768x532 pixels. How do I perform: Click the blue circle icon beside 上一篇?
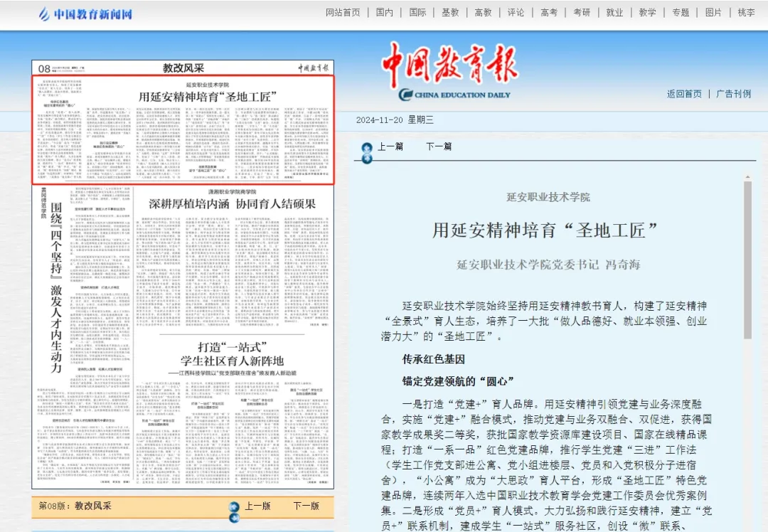(366, 147)
